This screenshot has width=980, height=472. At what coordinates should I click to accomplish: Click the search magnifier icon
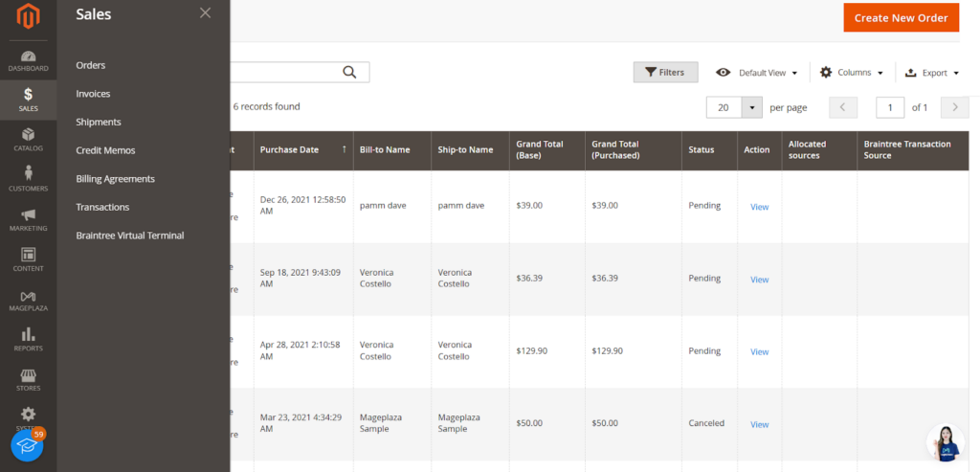click(349, 72)
